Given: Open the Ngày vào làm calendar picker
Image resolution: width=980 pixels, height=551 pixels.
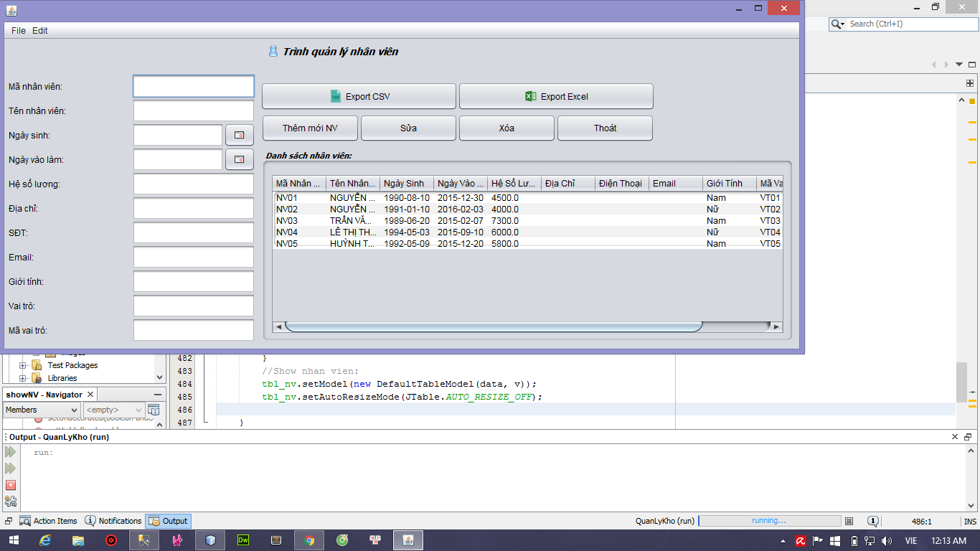Looking at the screenshot, I should pos(240,159).
